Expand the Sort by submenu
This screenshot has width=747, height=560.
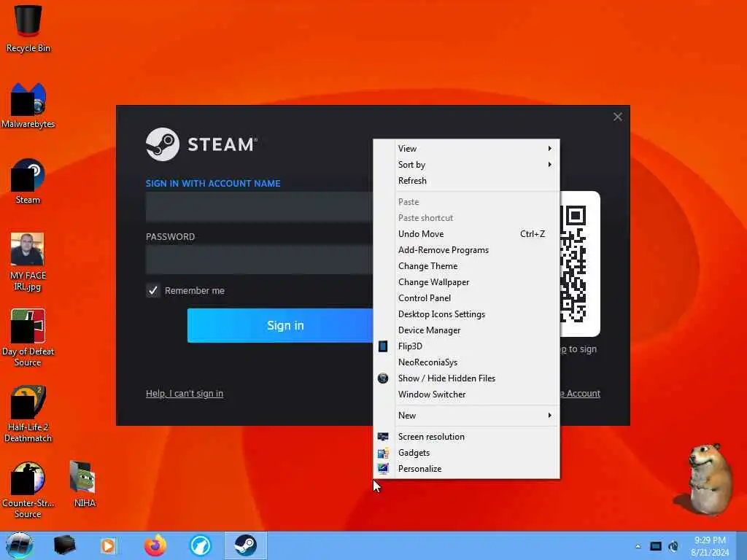point(466,165)
